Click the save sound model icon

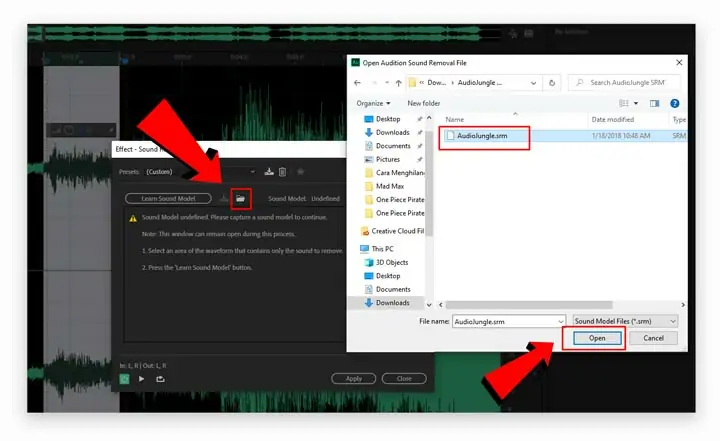[x=224, y=198]
